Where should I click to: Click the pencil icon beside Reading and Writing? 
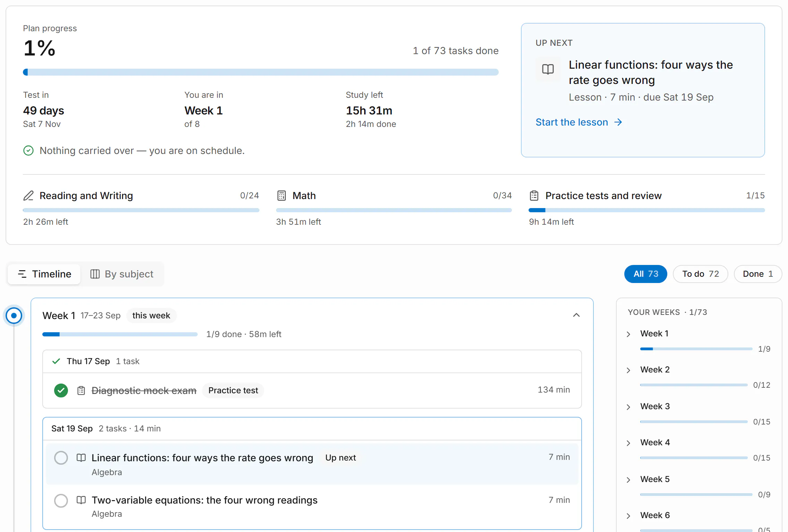pos(28,196)
